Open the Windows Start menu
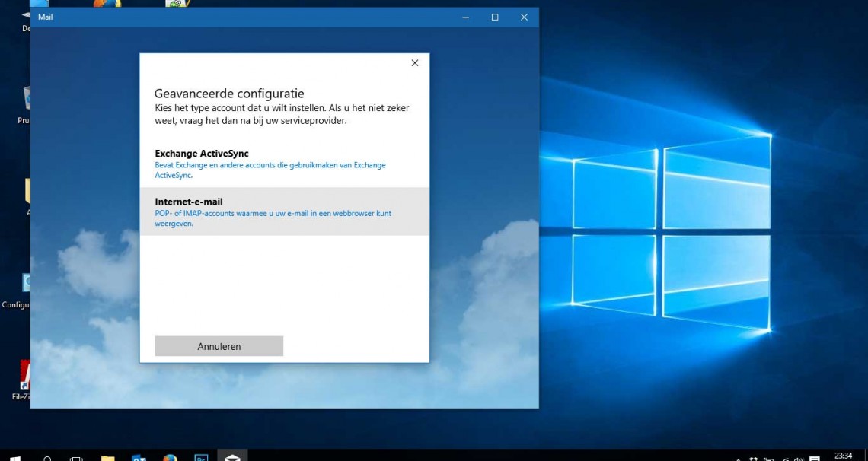 point(15,458)
